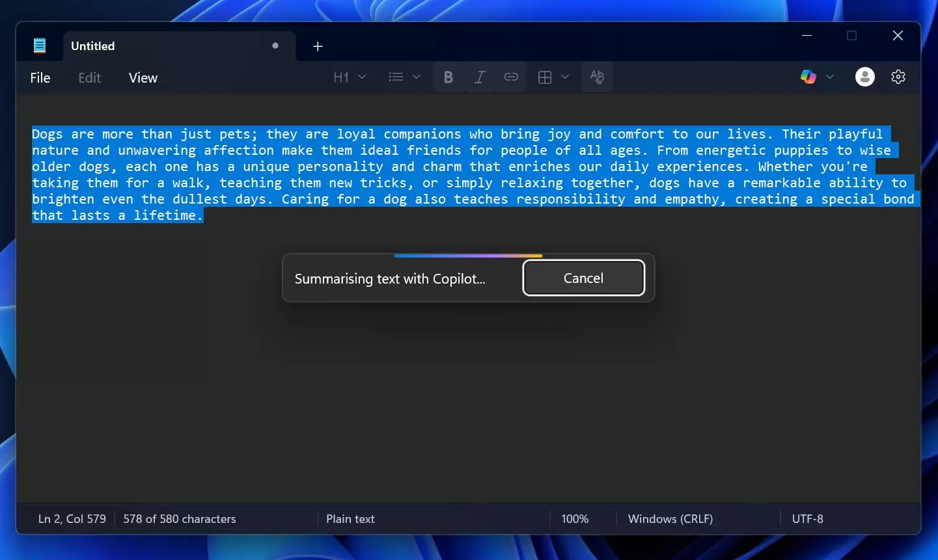Image resolution: width=938 pixels, height=560 pixels.
Task: Expand the H1 heading dropdown
Action: point(350,77)
